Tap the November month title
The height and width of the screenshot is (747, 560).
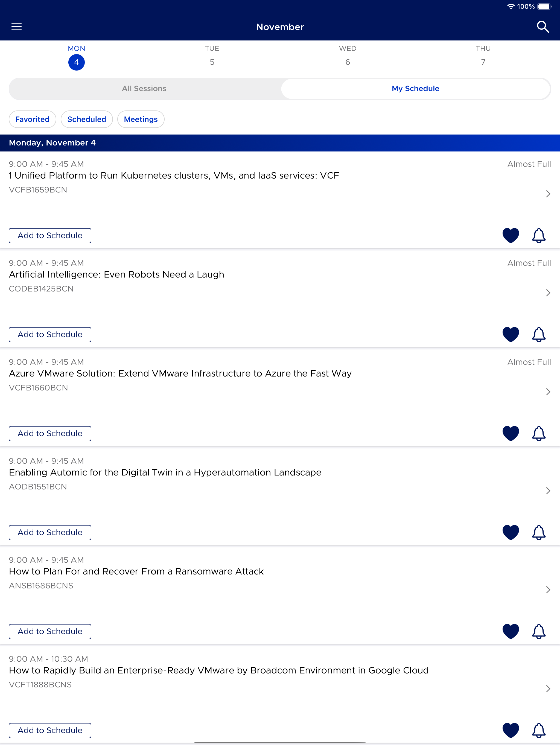point(280,27)
